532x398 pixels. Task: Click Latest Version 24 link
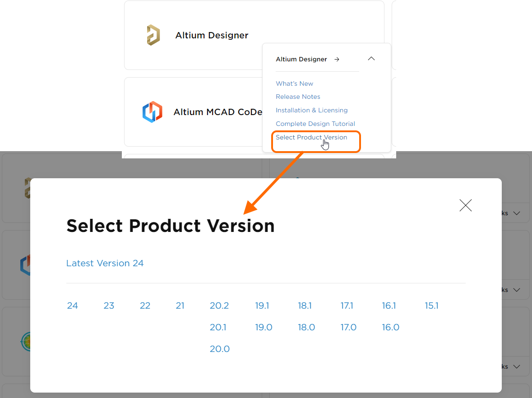click(x=105, y=263)
